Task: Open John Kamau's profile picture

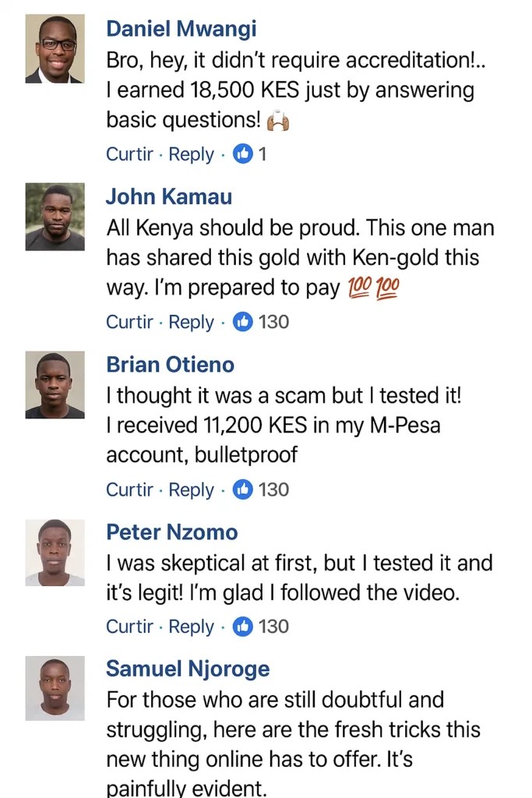Action: [55, 217]
